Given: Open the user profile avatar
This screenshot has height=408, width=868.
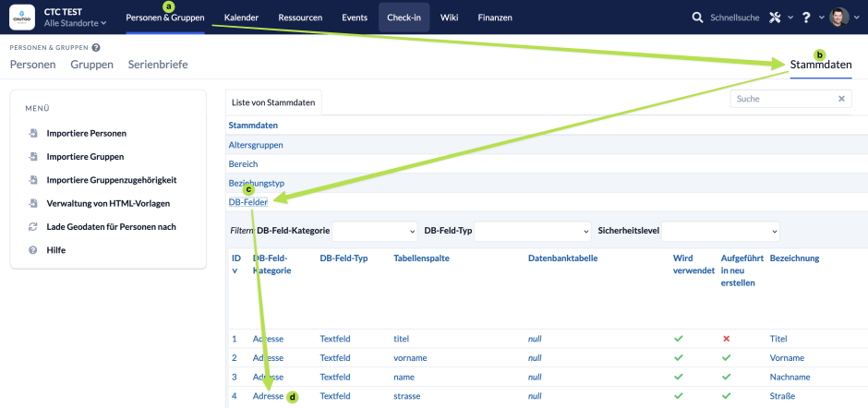Looking at the screenshot, I should 839,18.
